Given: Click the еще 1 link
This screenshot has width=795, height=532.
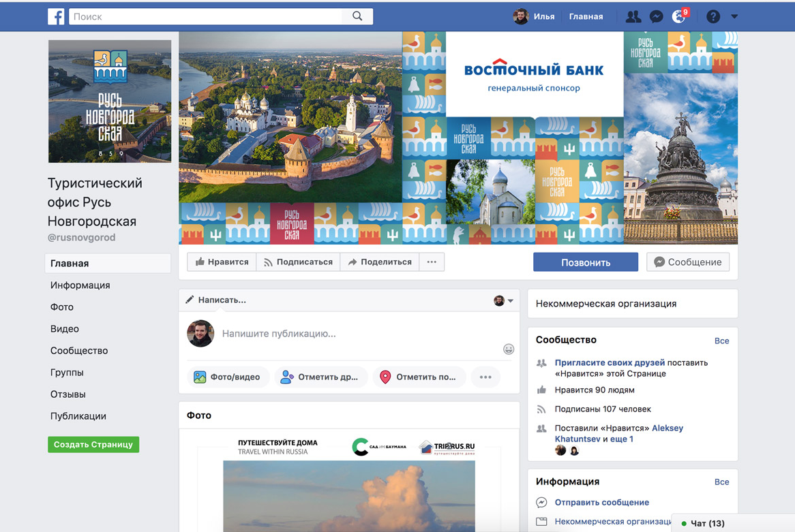Looking at the screenshot, I should pos(622,439).
